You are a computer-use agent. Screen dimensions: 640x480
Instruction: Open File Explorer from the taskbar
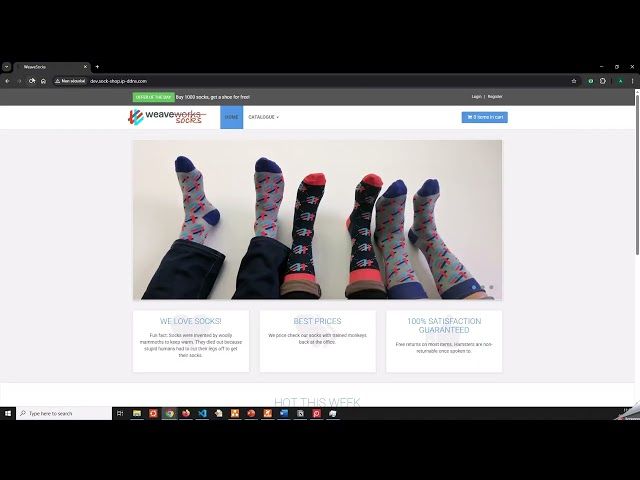pyautogui.click(x=137, y=413)
